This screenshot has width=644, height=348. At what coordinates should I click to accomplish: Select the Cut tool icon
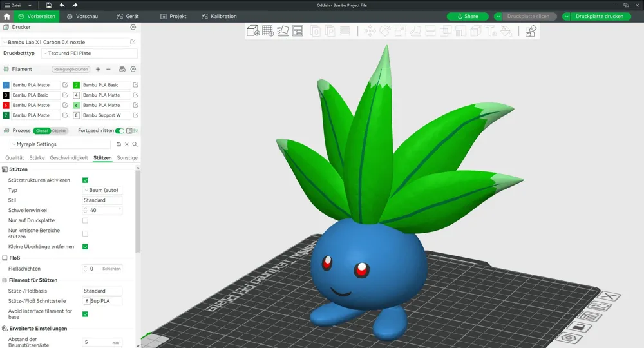tap(430, 31)
